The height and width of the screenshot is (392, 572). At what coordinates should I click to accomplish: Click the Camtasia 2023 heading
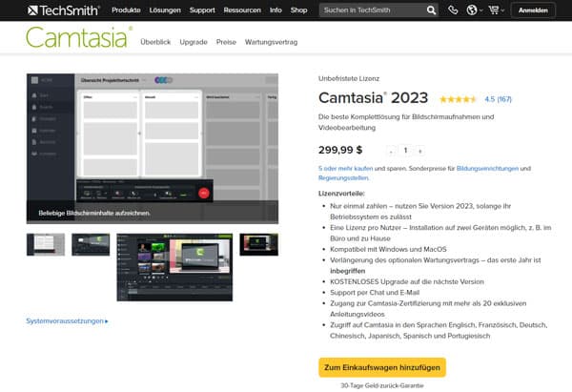(373, 98)
